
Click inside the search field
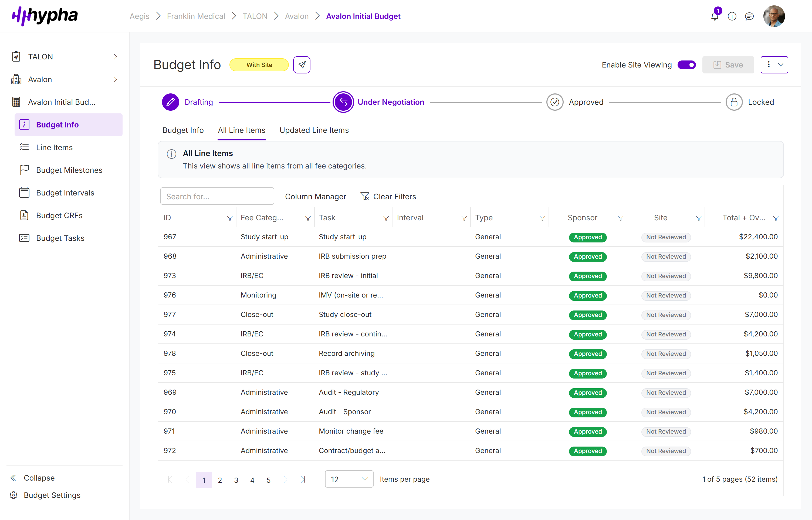(217, 196)
